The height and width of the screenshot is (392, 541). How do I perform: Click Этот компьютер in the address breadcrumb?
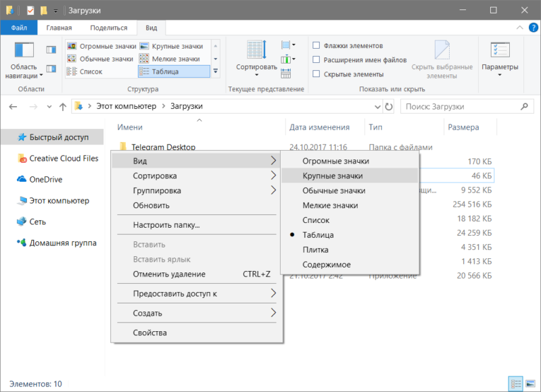(126, 106)
